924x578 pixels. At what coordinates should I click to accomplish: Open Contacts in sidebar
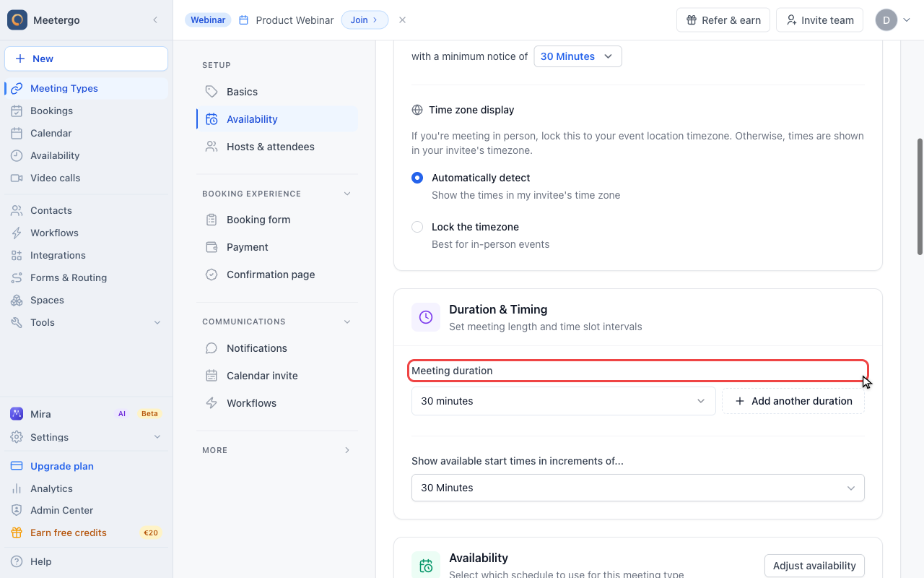pyautogui.click(x=86, y=210)
